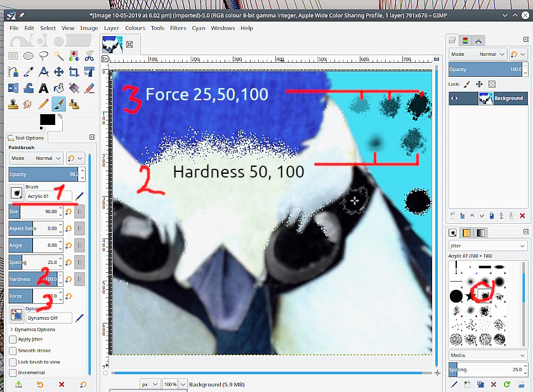Reset colours to default black and white
This screenshot has height=392, width=533.
click(x=41, y=128)
